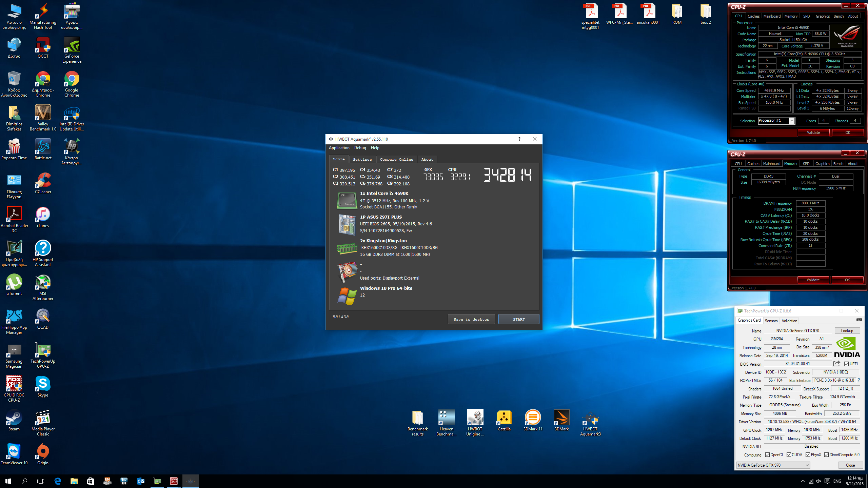Click the START button in Aquamark
This screenshot has height=488, width=868.
coord(519,319)
